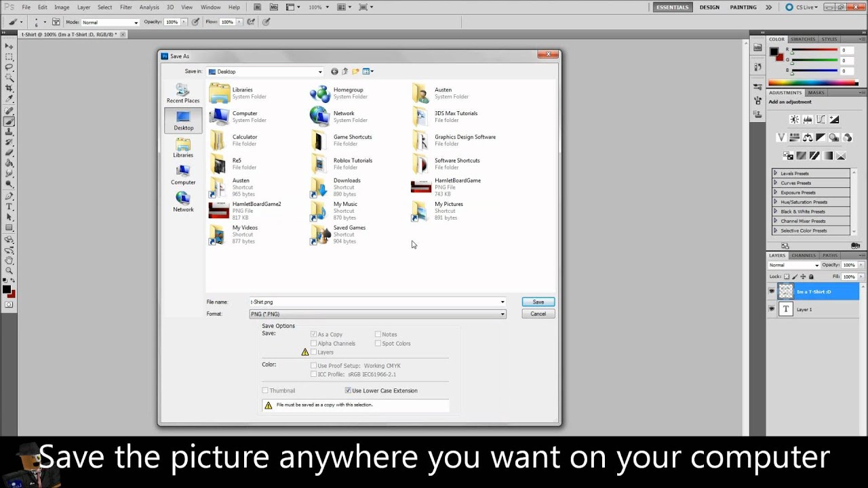This screenshot has height=488, width=868.
Task: Toggle Use Lower Case Extension checkbox
Action: (x=348, y=390)
